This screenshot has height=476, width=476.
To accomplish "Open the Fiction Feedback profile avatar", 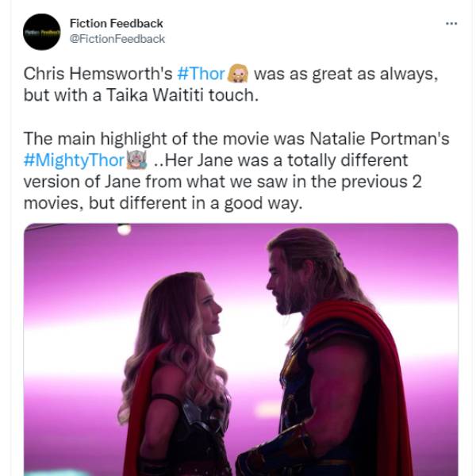I will pyautogui.click(x=41, y=32).
